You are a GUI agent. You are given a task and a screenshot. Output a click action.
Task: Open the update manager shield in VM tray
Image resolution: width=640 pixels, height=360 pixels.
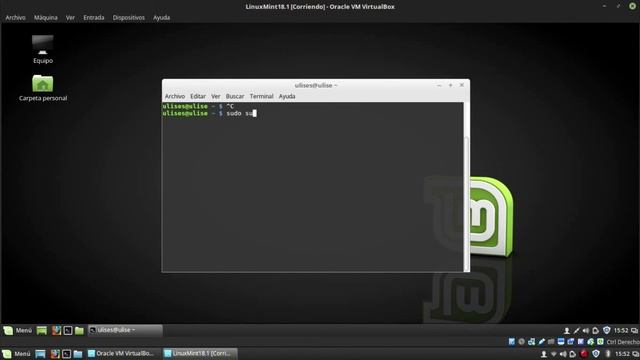click(607, 330)
